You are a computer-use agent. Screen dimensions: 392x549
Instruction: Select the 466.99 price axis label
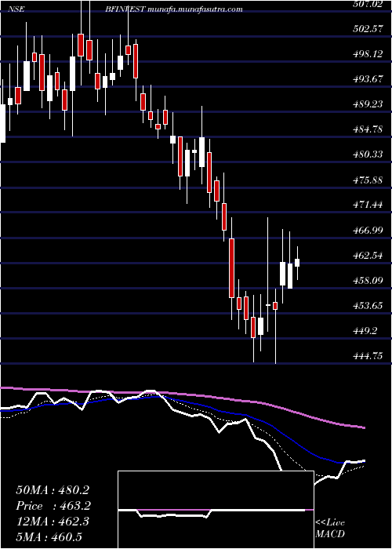pos(367,231)
